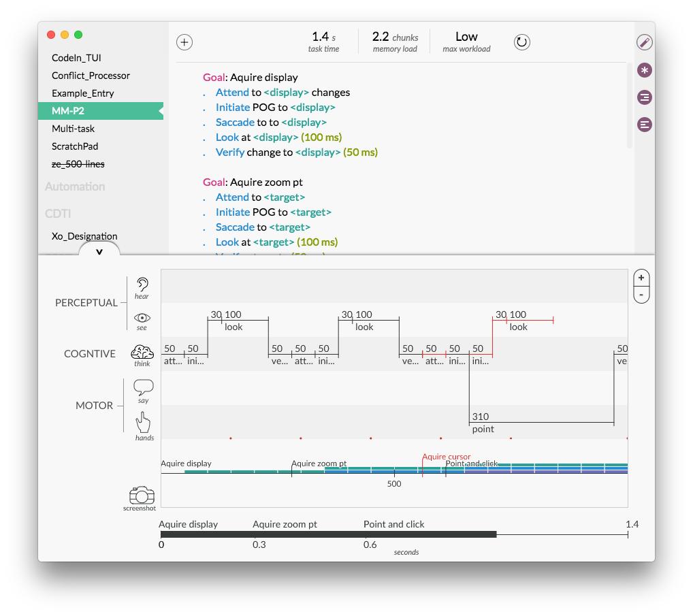Select the Multi-task model in the sidebar

click(75, 128)
